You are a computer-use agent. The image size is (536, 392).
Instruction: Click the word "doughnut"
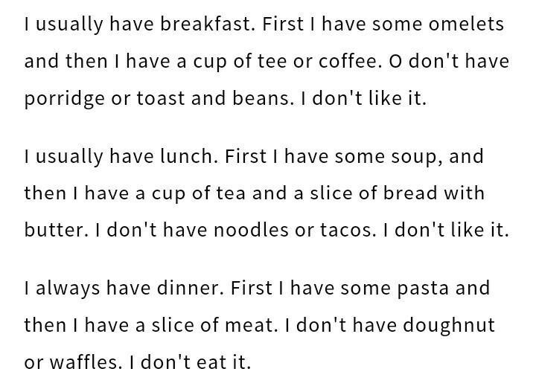coord(449,326)
